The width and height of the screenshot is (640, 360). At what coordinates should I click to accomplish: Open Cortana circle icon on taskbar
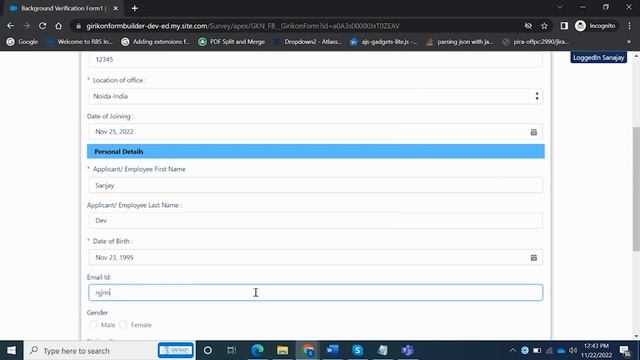coord(207,350)
